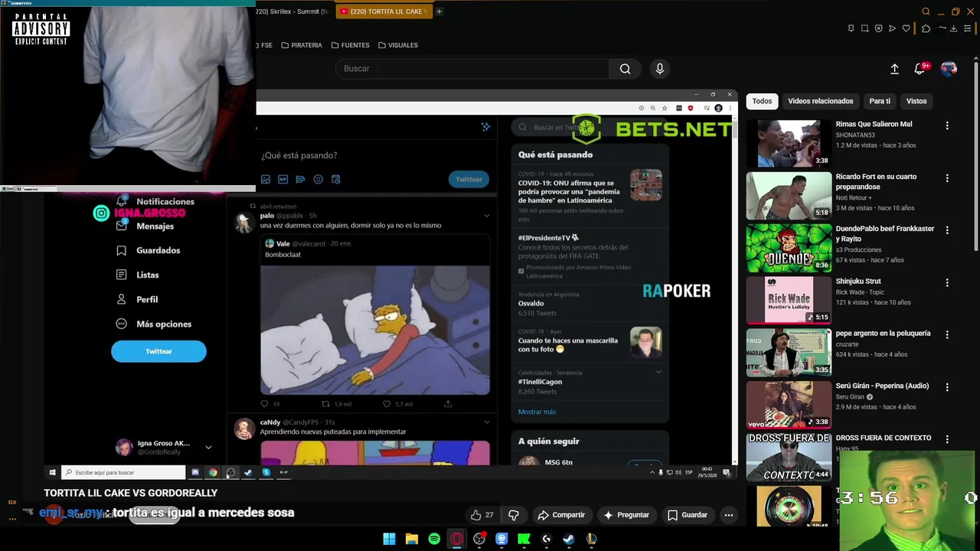Screen dimensions: 980x551
Task: Click Twitter sparkle top tweets icon
Action: [485, 127]
